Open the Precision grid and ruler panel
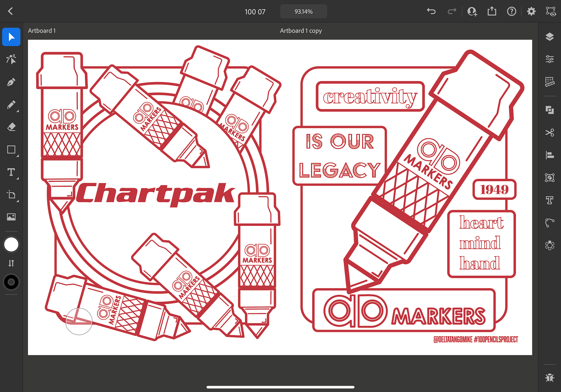This screenshot has height=392, width=561. pyautogui.click(x=550, y=82)
